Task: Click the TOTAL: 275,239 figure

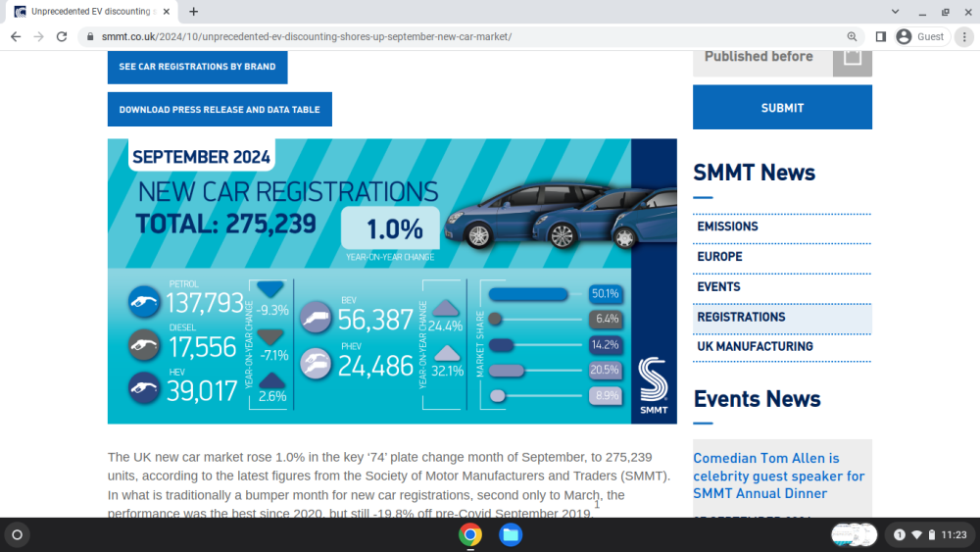Action: pyautogui.click(x=226, y=224)
